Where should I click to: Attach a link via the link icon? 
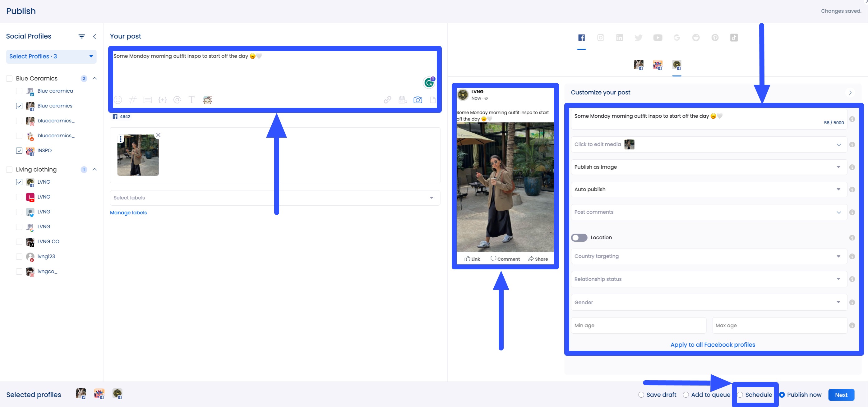pos(387,100)
